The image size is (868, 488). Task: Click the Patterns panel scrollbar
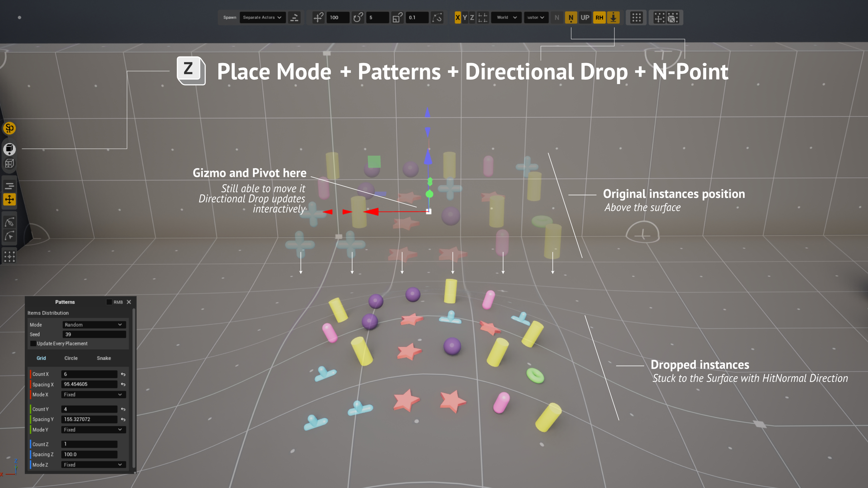pyautogui.click(x=134, y=388)
